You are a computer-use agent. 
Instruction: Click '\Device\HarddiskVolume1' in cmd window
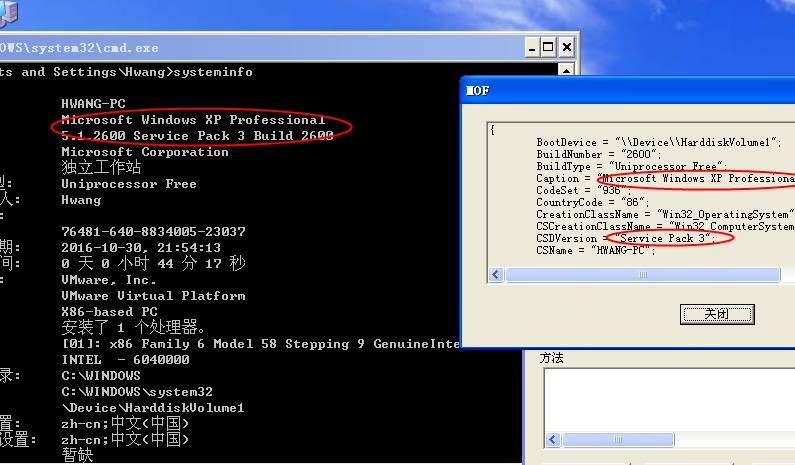(x=153, y=408)
